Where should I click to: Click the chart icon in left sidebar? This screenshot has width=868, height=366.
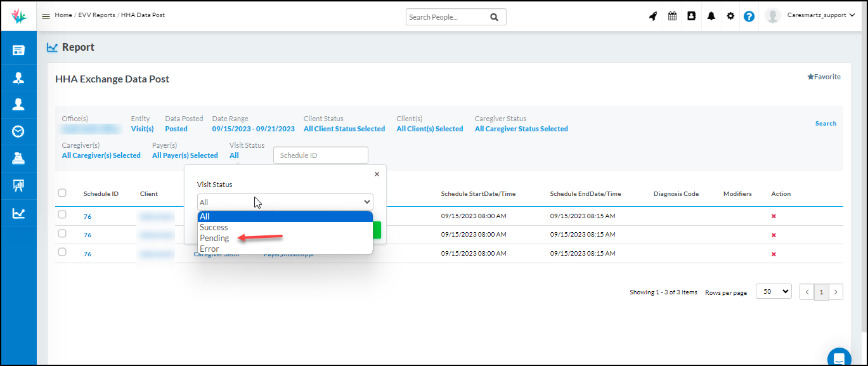18,214
